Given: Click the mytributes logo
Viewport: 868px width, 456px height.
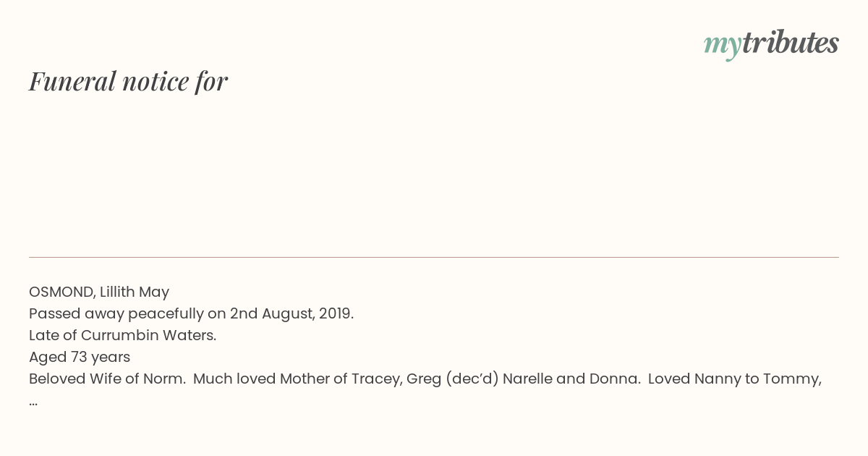Looking at the screenshot, I should (771, 43).
